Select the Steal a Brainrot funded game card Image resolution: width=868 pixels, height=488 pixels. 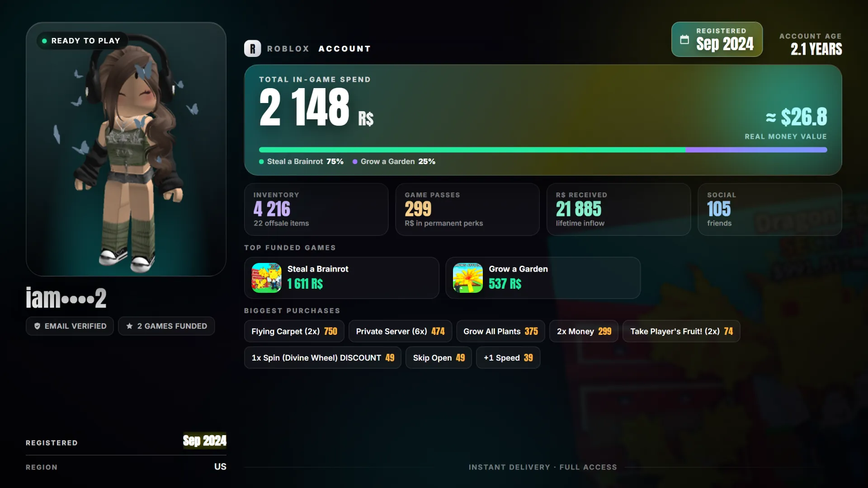click(342, 278)
